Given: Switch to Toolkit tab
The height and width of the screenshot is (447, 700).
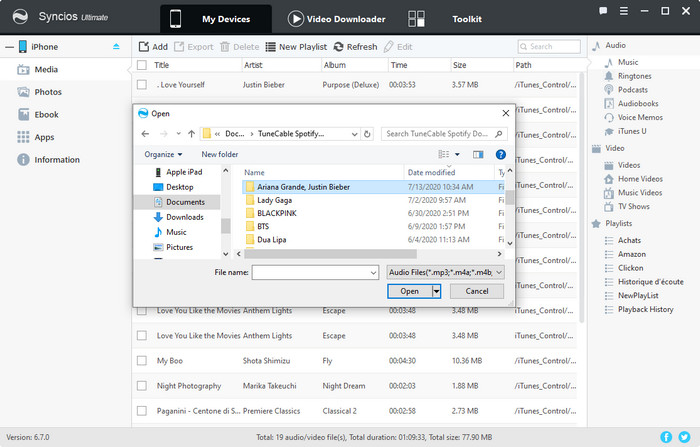Looking at the screenshot, I should 445,19.
